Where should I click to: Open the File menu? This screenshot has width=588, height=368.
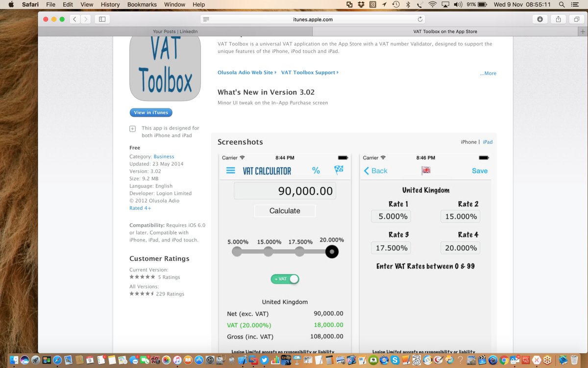(x=50, y=4)
